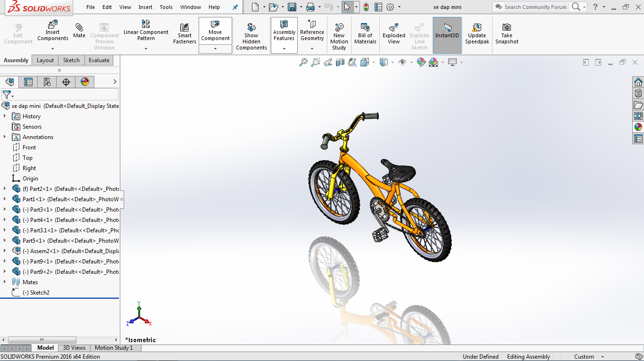This screenshot has width=644, height=361.
Task: Click the Zoom to Fit icon
Action: [x=303, y=62]
